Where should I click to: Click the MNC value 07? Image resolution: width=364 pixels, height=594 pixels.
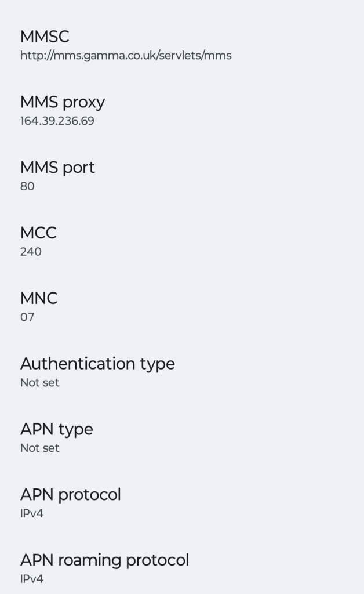27,317
